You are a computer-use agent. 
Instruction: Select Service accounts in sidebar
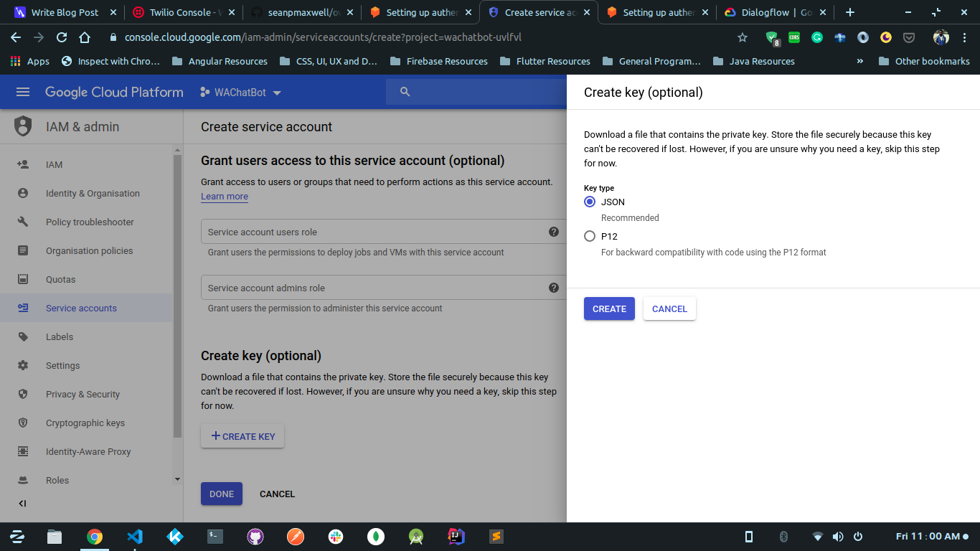[x=86, y=308]
